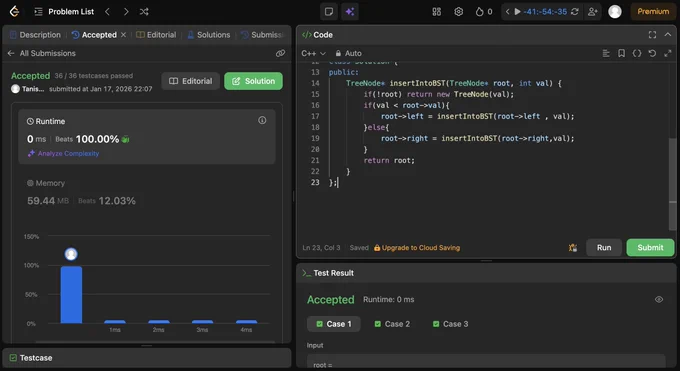680x371 pixels.
Task: Click the green Solution button
Action: pyautogui.click(x=253, y=81)
